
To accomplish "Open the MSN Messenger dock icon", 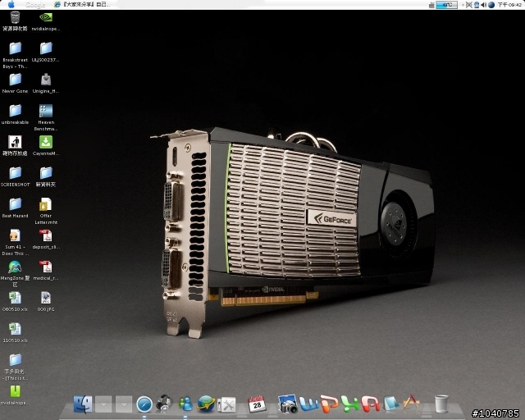I will 185,404.
